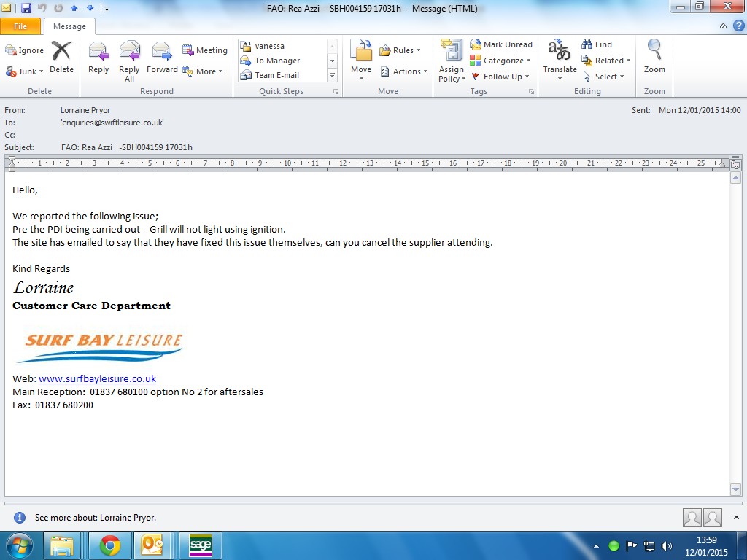Click the vertical scrollbar down arrow
Image resolution: width=747 pixels, height=560 pixels.
735,489
